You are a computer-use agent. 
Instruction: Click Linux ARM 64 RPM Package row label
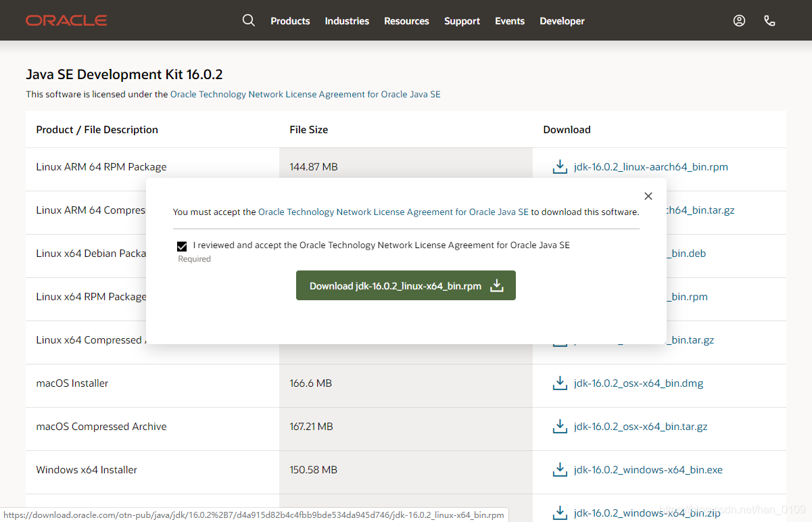[x=101, y=167]
